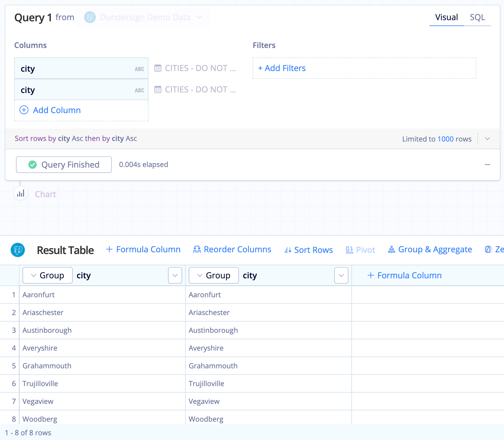The image size is (504, 440).
Task: Click the table icon beside first CITIES entry
Action: 158,68
